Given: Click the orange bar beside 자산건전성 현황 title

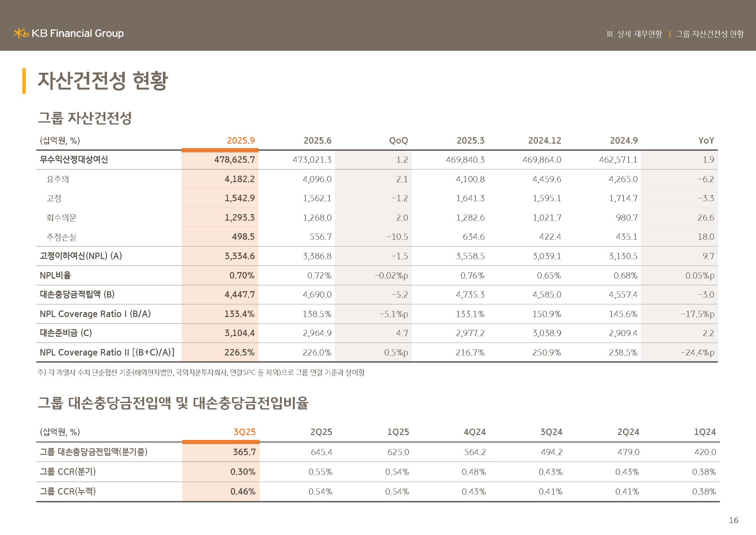Looking at the screenshot, I should click(x=24, y=81).
